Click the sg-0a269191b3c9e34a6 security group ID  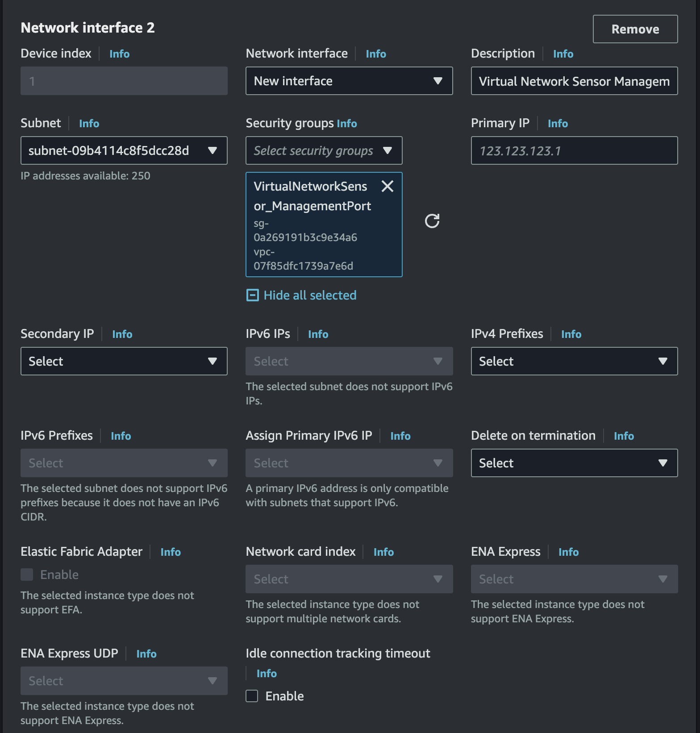(305, 230)
